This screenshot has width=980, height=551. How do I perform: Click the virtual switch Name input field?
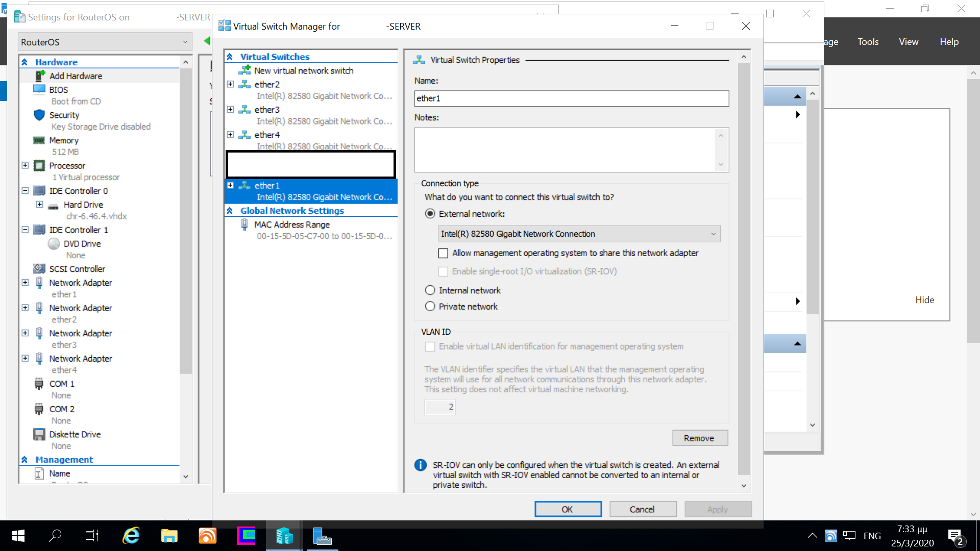[572, 98]
